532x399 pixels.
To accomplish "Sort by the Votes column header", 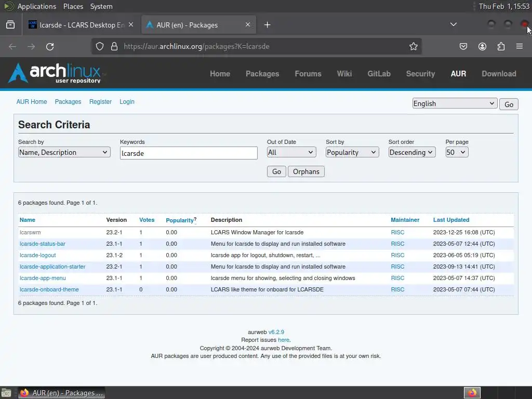I will click(x=147, y=220).
